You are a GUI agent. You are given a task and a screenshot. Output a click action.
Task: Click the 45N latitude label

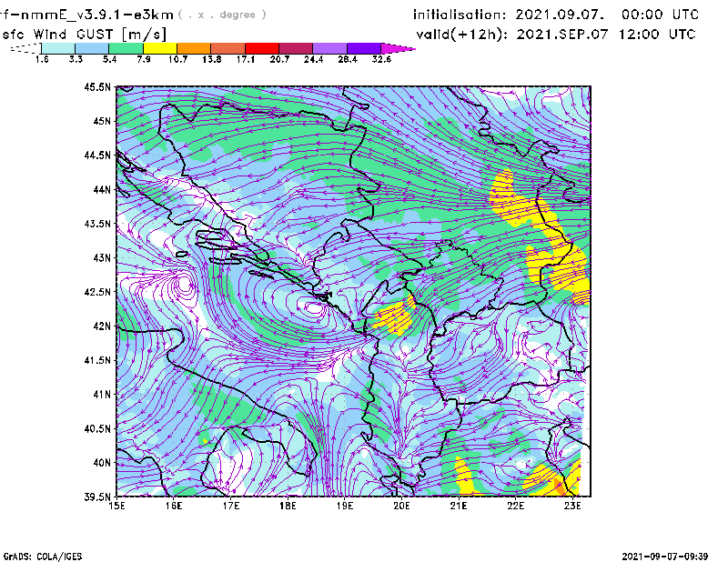102,121
